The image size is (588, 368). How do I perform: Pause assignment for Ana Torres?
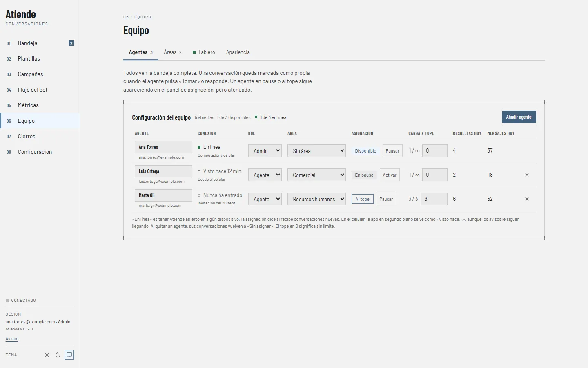[392, 151]
